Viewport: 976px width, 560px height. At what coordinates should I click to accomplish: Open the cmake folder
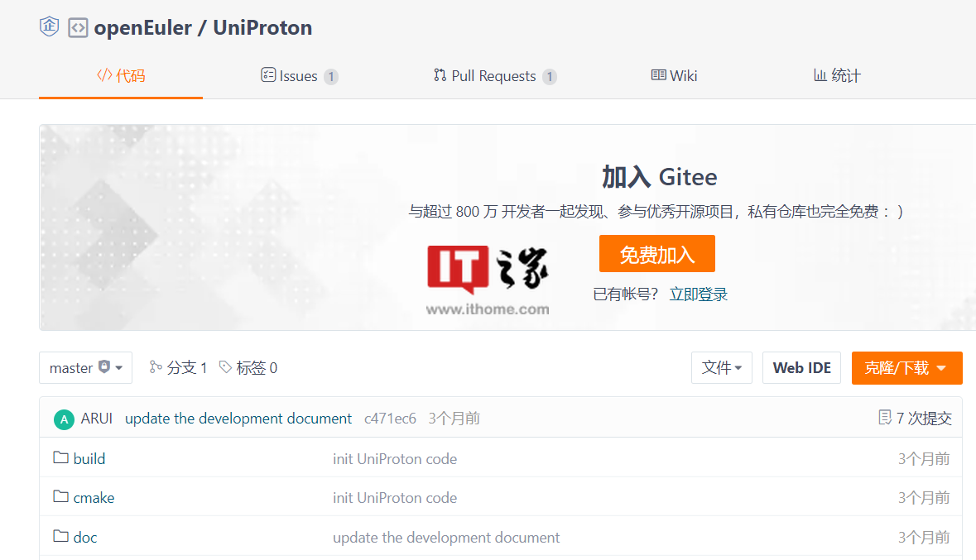pyautogui.click(x=94, y=498)
